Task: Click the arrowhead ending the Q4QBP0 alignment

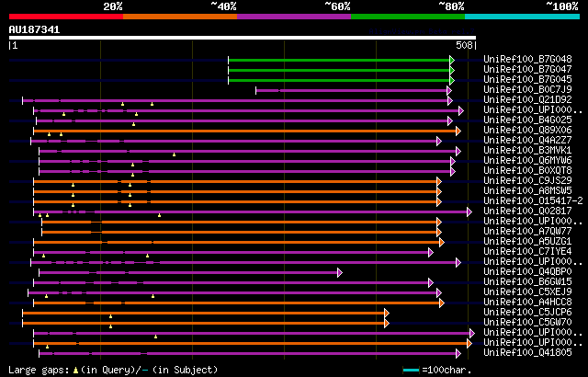Action: 340,273
